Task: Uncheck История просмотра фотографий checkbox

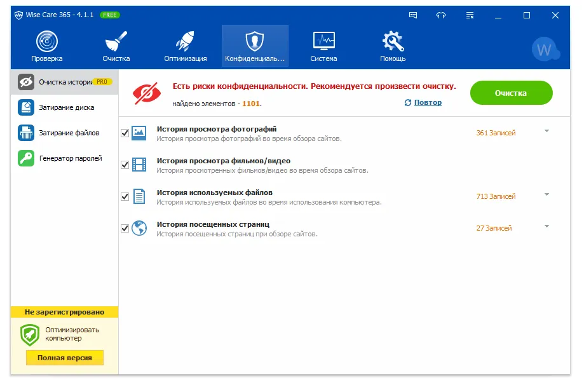Action: click(125, 133)
